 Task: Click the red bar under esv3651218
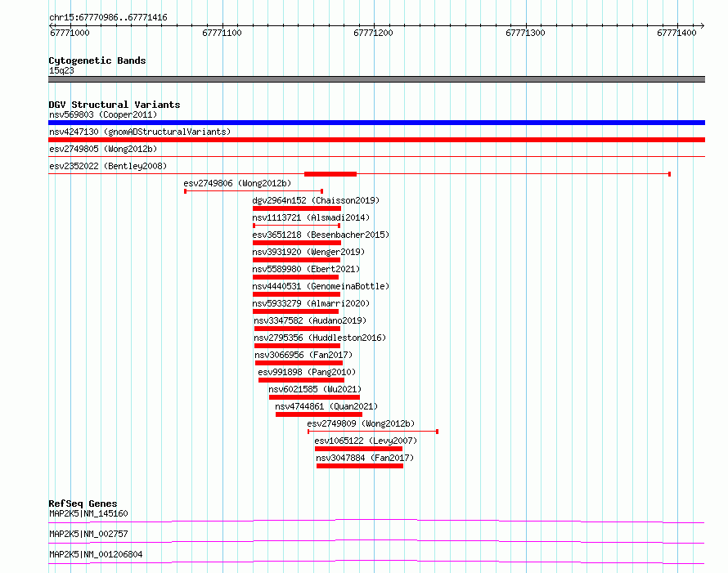pyautogui.click(x=297, y=243)
